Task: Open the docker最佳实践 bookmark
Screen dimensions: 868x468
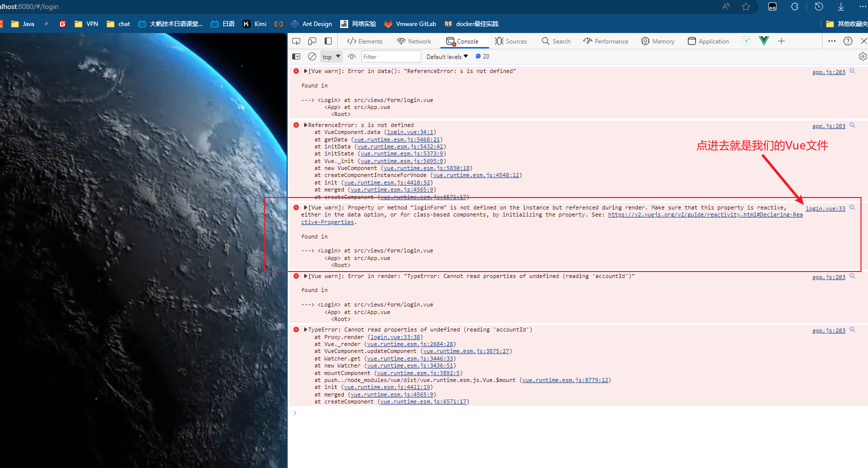Action: [x=471, y=23]
